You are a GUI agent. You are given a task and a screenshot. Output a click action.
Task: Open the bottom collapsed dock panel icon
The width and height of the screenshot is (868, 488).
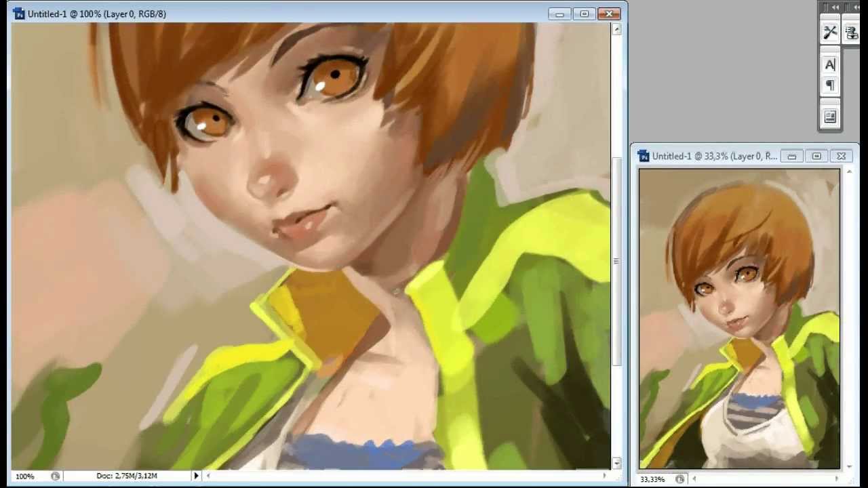point(830,117)
